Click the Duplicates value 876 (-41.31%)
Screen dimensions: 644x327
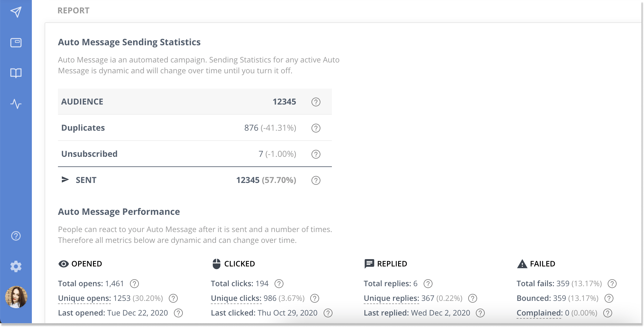pos(270,128)
